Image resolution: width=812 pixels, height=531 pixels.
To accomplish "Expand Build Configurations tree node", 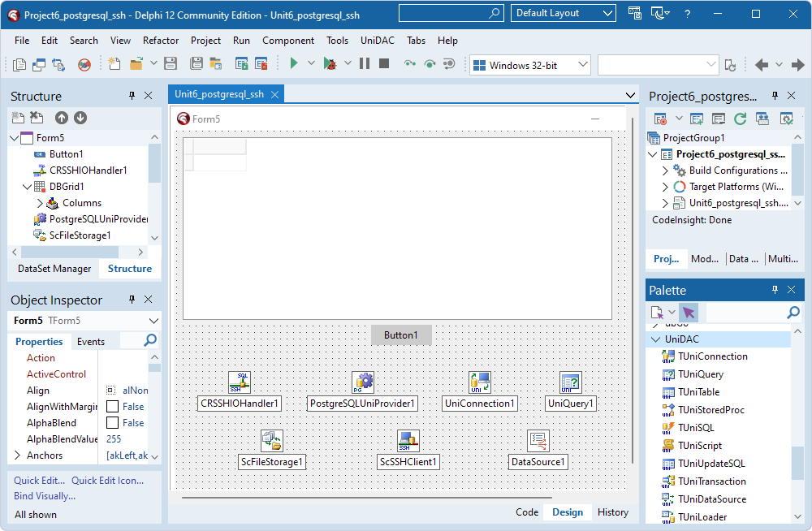I will pos(666,171).
